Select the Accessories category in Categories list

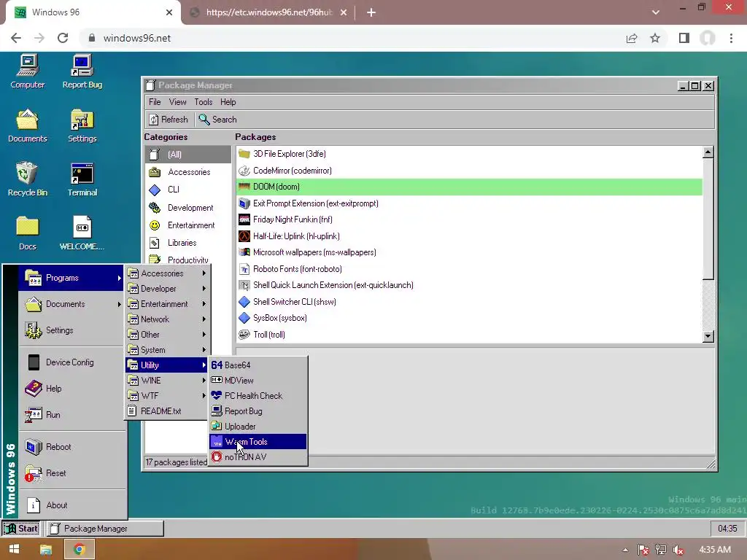point(188,172)
